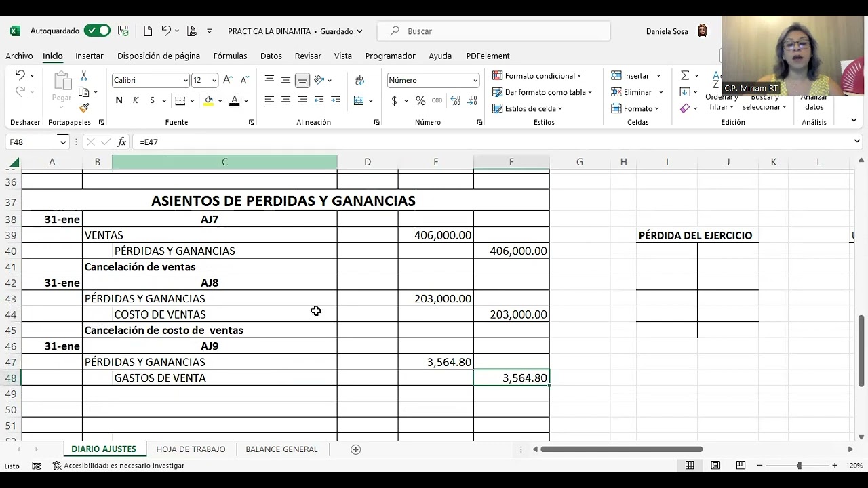Increase font size with large A icon

pyautogui.click(x=228, y=80)
